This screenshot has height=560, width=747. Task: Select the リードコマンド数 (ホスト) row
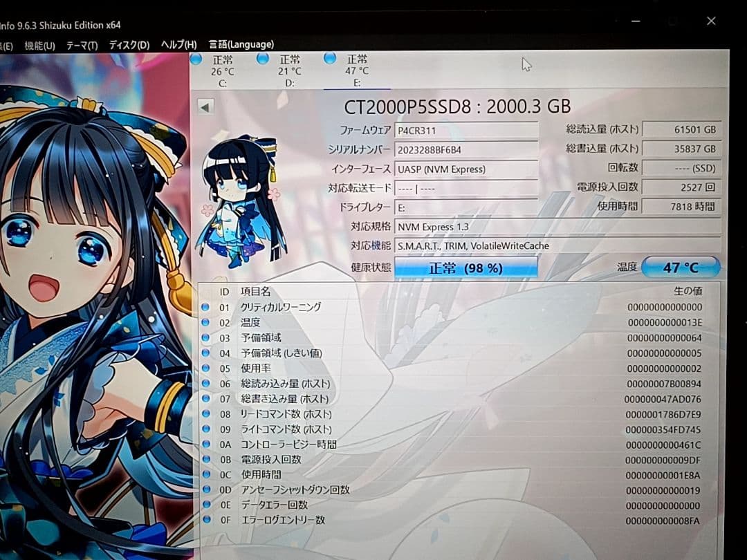459,414
